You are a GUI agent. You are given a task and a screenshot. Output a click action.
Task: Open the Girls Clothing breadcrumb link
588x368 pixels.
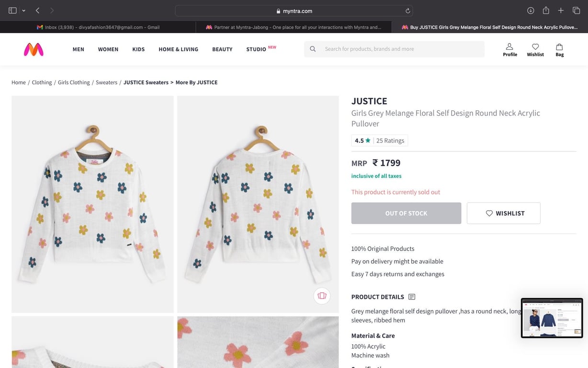74,82
